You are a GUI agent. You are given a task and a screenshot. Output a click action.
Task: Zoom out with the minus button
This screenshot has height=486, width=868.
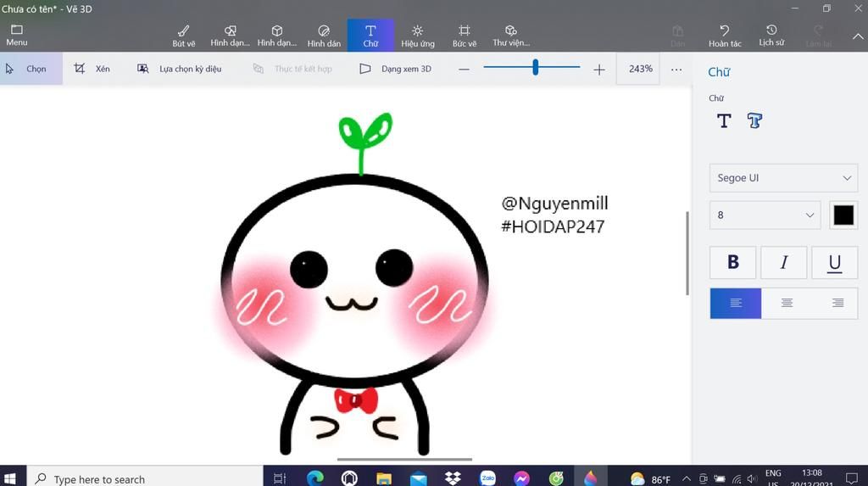click(x=464, y=70)
